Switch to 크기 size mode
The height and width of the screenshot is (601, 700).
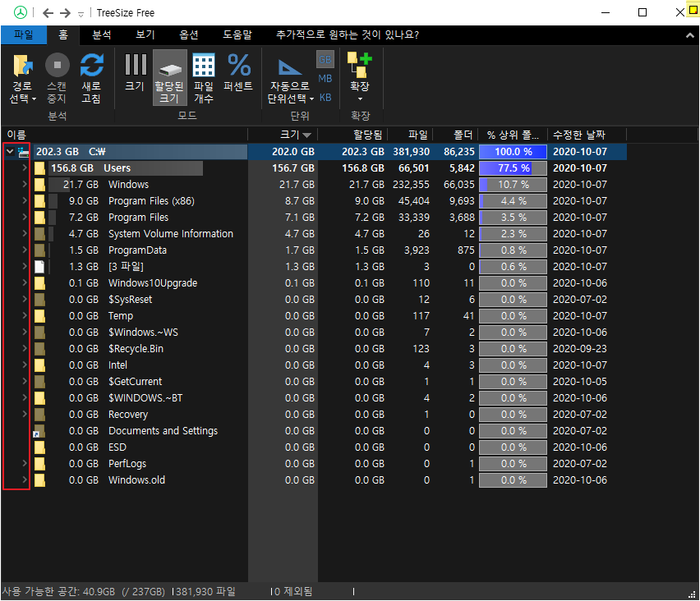[136, 73]
